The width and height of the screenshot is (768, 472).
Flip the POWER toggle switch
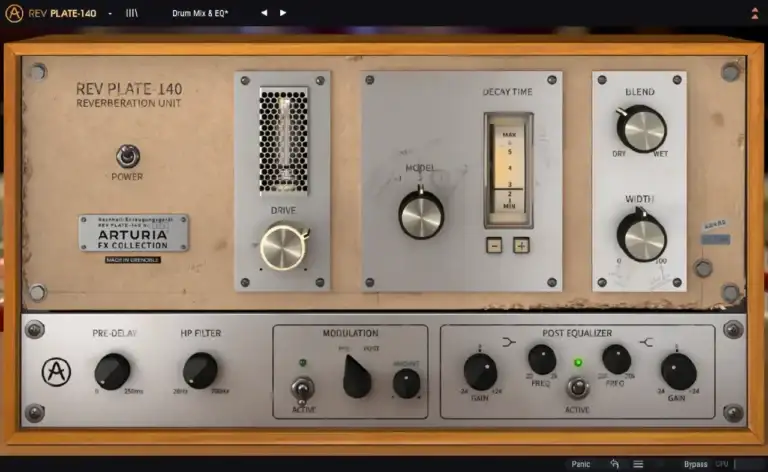(x=128, y=156)
